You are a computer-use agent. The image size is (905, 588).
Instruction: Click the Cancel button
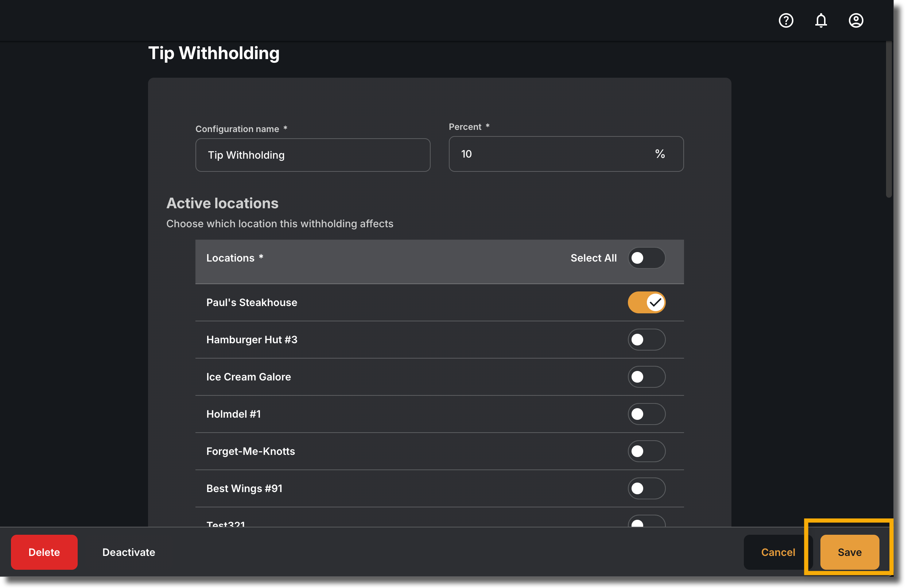(778, 552)
